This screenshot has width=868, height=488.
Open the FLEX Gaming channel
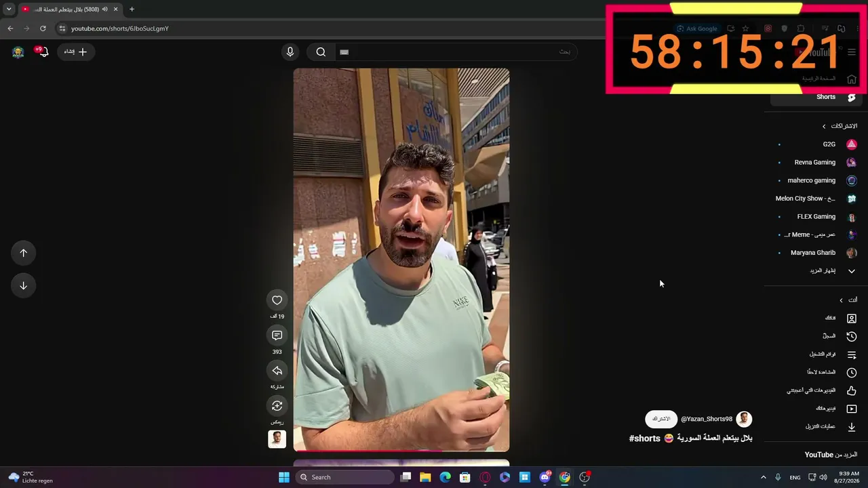tap(816, 217)
